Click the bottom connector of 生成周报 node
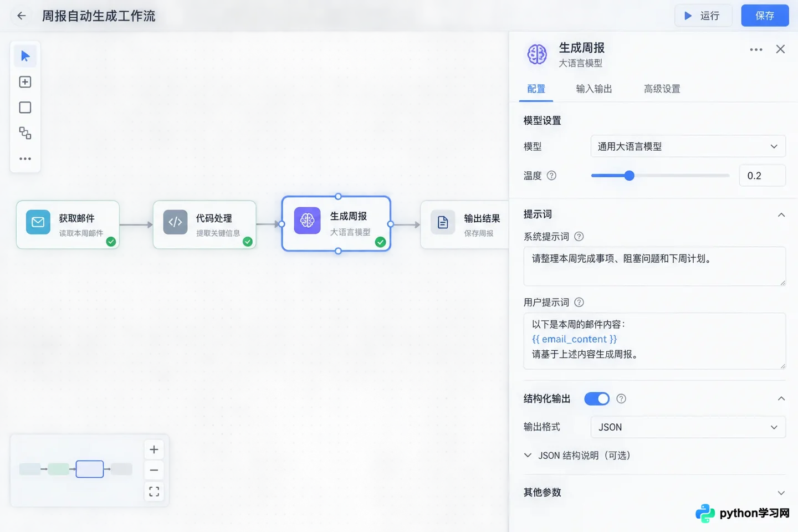This screenshot has width=798, height=532. coord(338,251)
